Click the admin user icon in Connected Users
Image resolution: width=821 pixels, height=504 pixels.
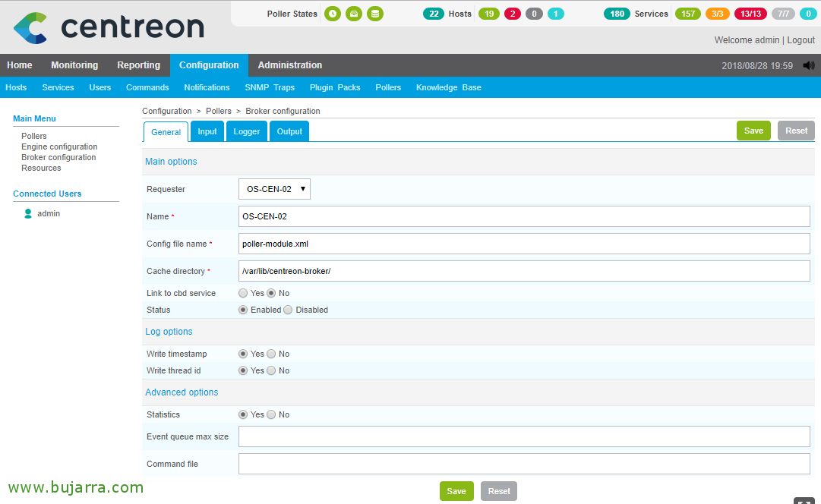[x=29, y=214]
